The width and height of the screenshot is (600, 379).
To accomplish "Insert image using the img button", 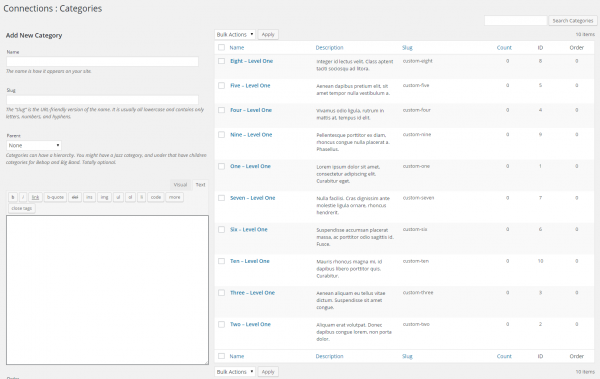I will coord(104,197).
